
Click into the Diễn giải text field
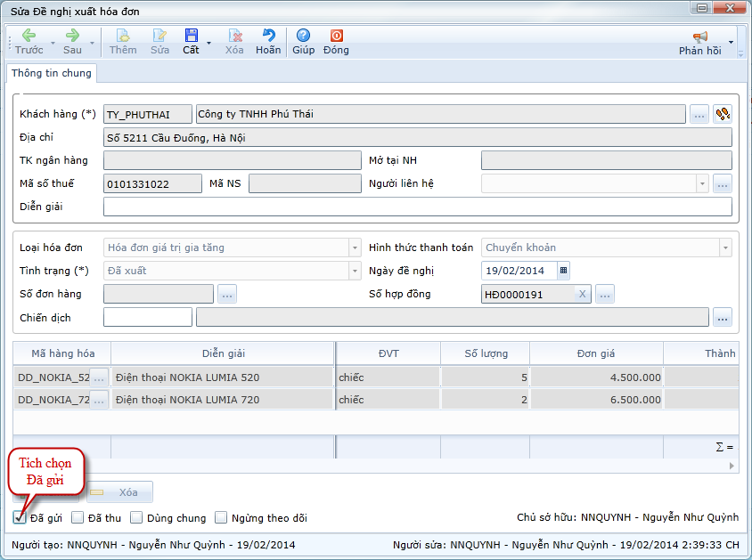pos(417,207)
